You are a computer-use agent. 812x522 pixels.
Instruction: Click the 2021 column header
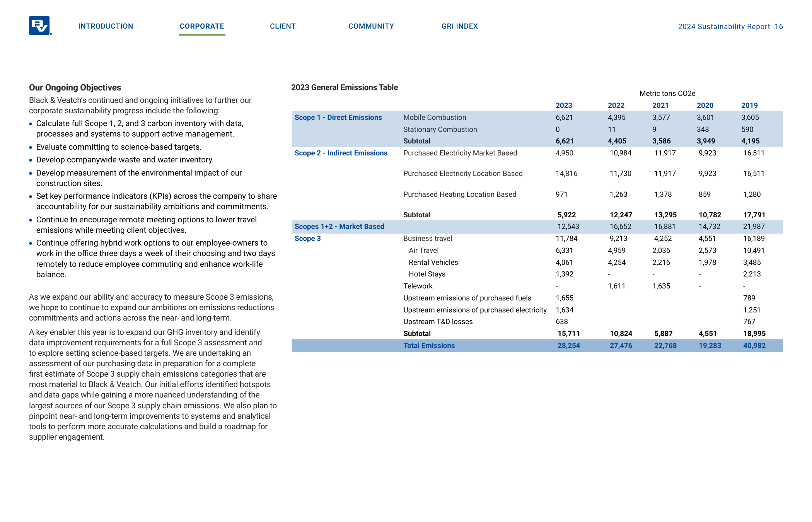(x=660, y=106)
